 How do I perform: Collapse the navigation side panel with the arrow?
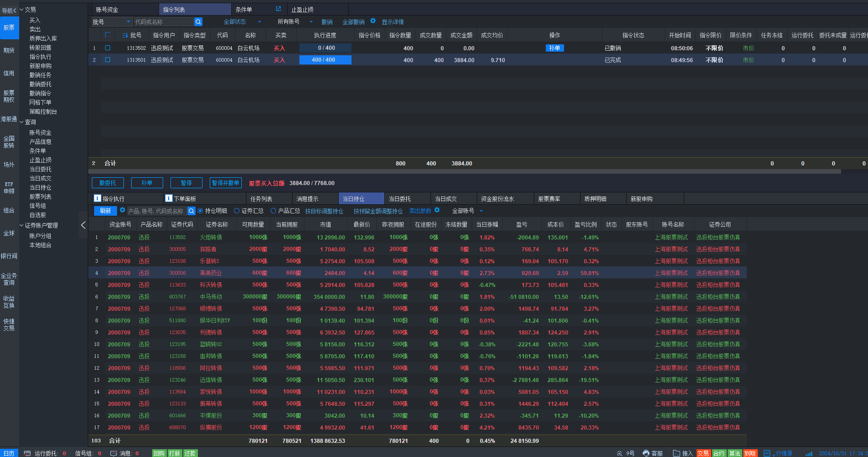point(83,225)
